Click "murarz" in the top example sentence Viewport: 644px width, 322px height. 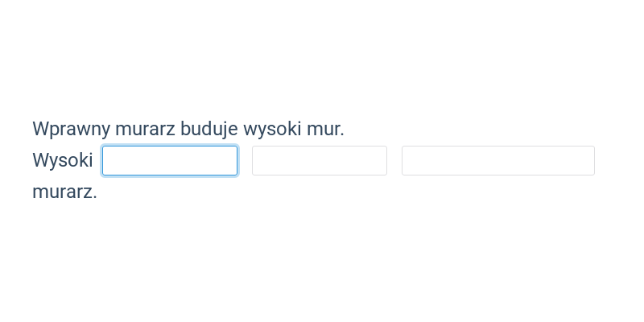pyautogui.click(x=146, y=129)
